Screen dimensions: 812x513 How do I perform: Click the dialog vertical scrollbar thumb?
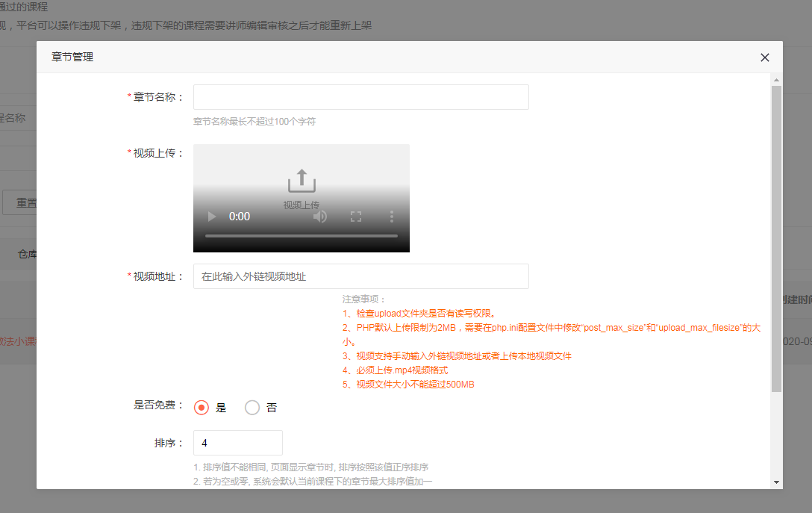(776, 239)
